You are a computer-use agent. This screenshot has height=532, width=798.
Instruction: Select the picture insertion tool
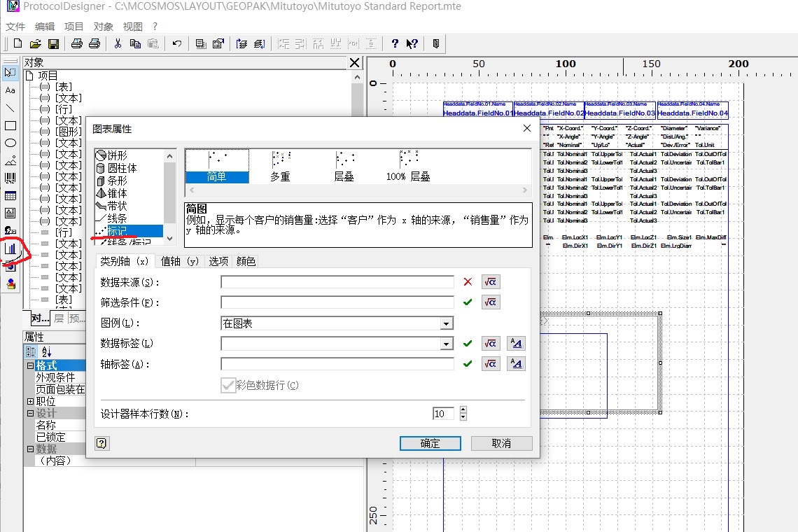[x=10, y=160]
